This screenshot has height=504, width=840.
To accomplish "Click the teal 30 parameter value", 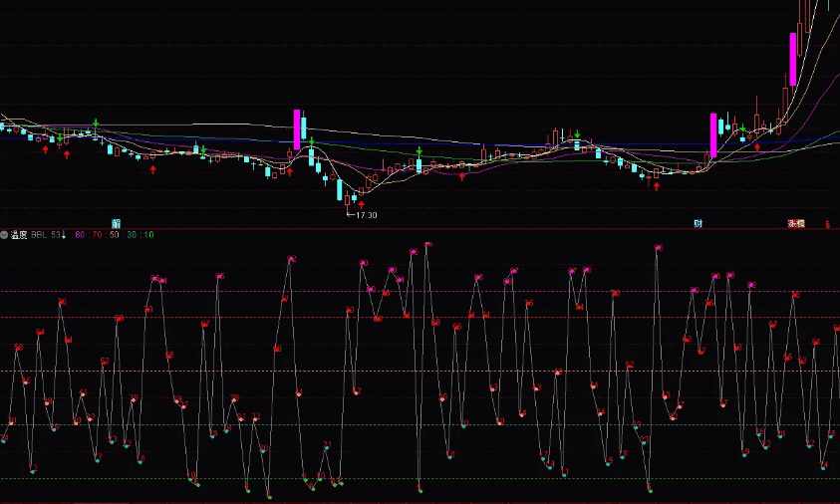I will tap(132, 235).
